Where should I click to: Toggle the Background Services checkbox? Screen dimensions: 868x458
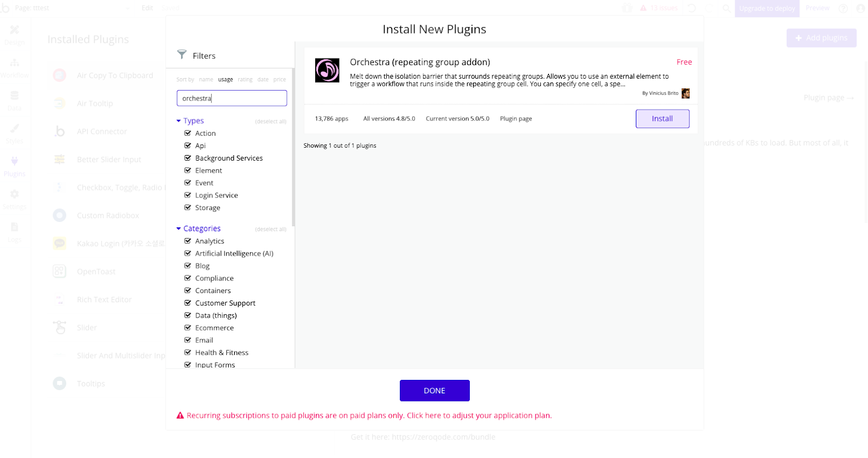pos(188,158)
